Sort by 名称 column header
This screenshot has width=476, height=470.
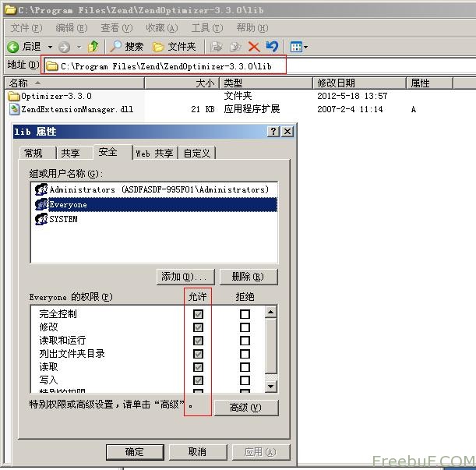pos(74,83)
